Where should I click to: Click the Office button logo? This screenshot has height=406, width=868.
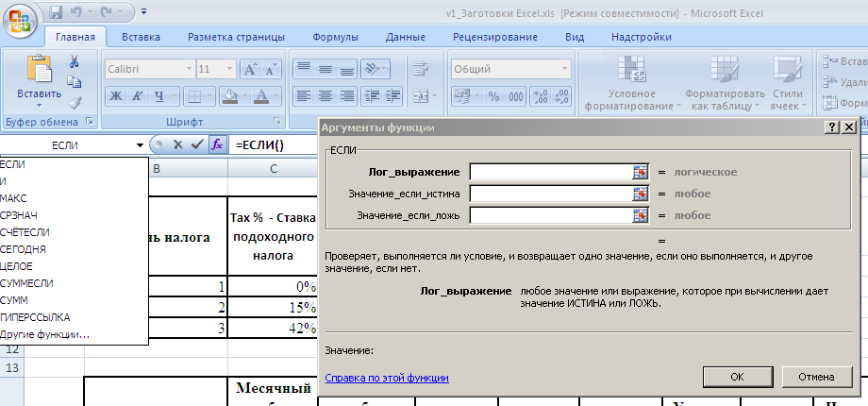point(20,20)
